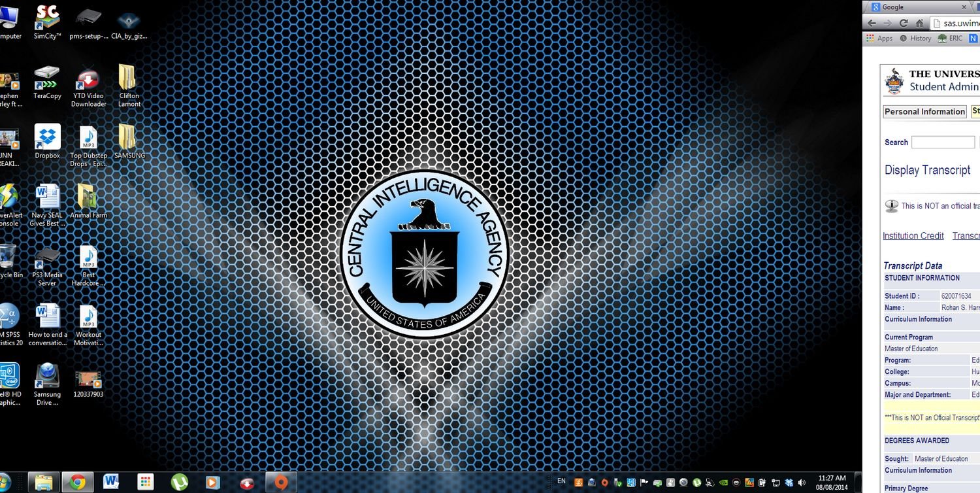
Task: Open the media player taskbar icon
Action: point(213,483)
